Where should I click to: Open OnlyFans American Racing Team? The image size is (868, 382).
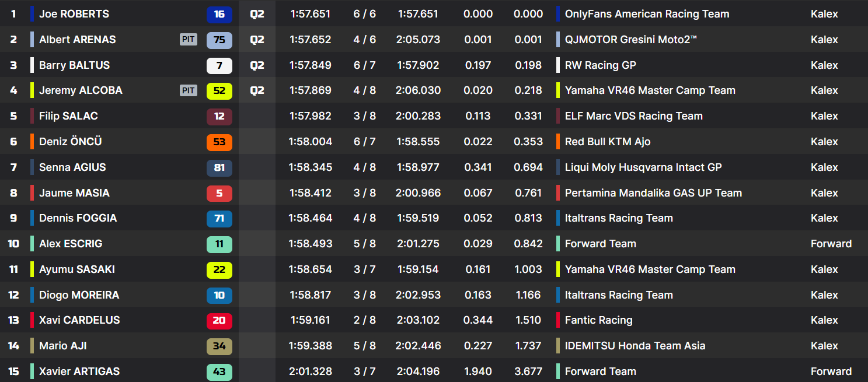(x=647, y=14)
